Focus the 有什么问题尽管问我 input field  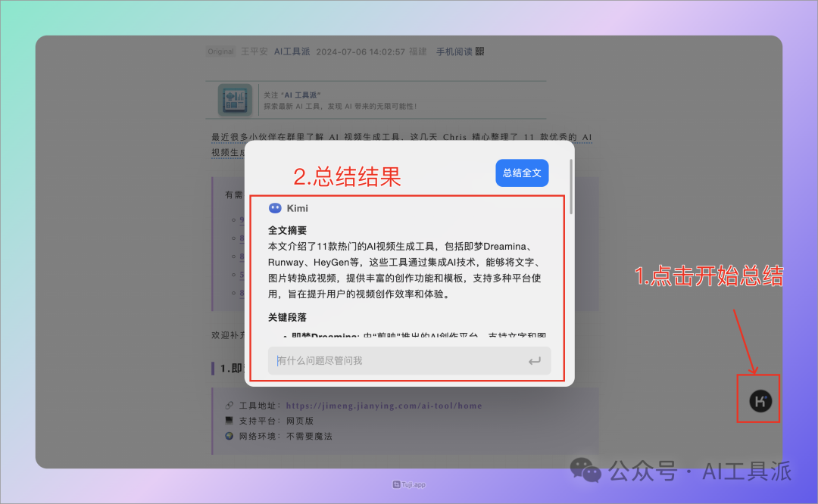tap(409, 361)
